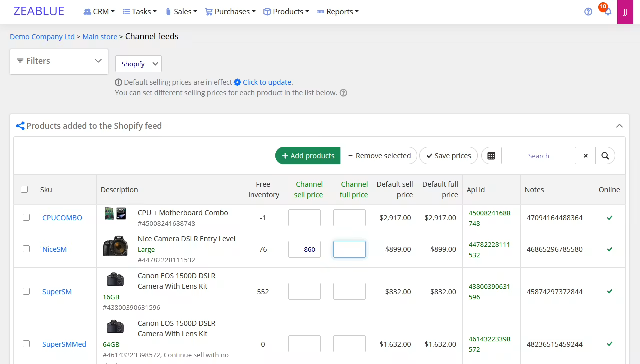640x364 pixels.
Task: Click the online checkmark for SuperSMMed
Action: tap(609, 344)
